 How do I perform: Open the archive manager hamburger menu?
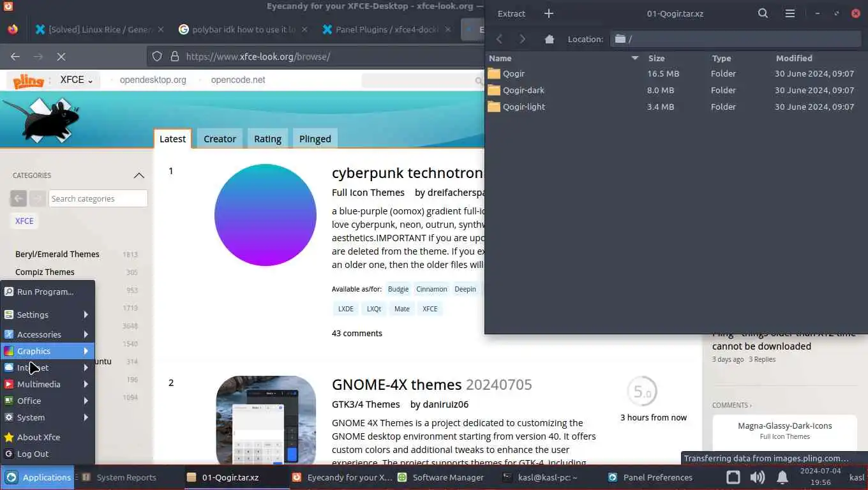[790, 13]
